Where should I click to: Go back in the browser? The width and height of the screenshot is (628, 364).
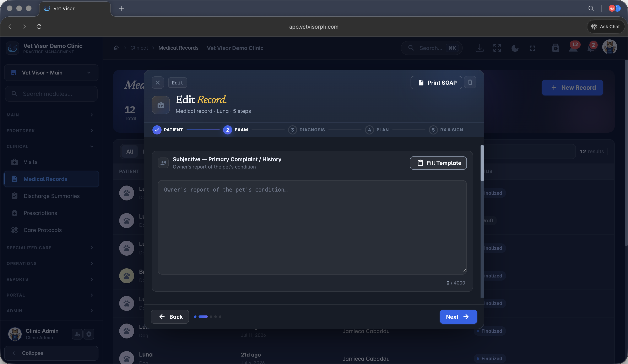pyautogui.click(x=10, y=27)
